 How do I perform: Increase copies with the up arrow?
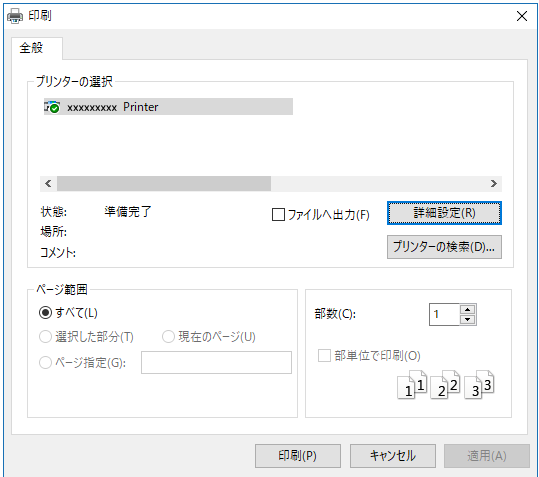tap(467, 309)
